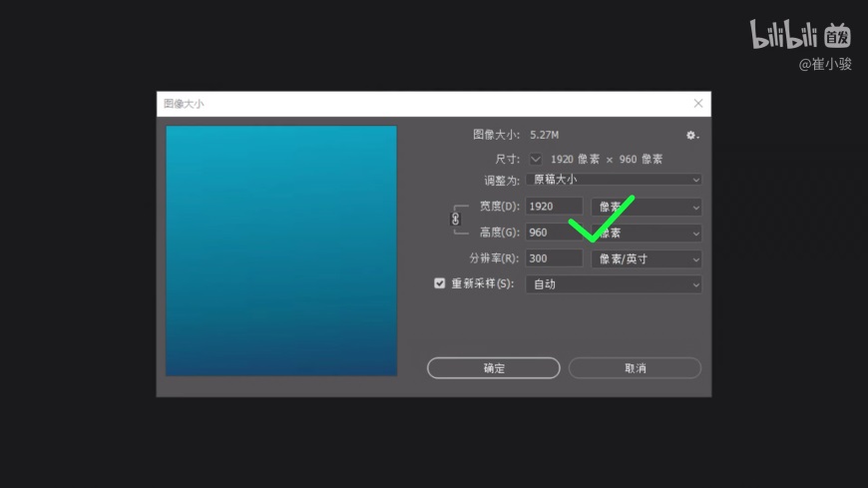This screenshot has width=868, height=488.
Task: Open the 高度 unit dropdown
Action: point(647,234)
